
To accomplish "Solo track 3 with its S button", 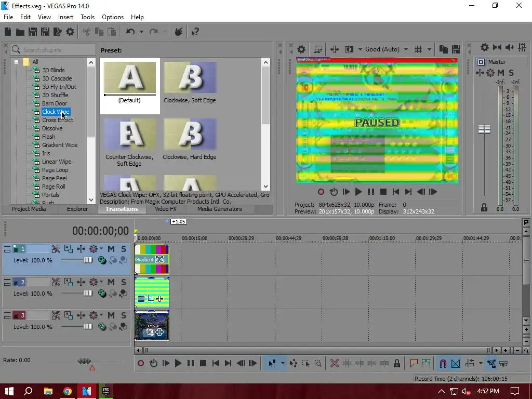I will click(124, 315).
